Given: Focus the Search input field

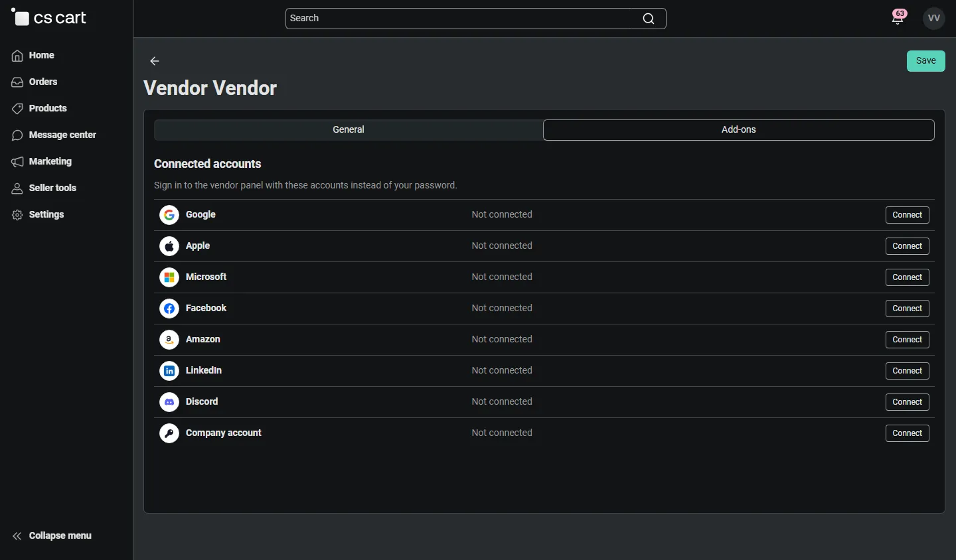Looking at the screenshot, I should pyautogui.click(x=475, y=19).
